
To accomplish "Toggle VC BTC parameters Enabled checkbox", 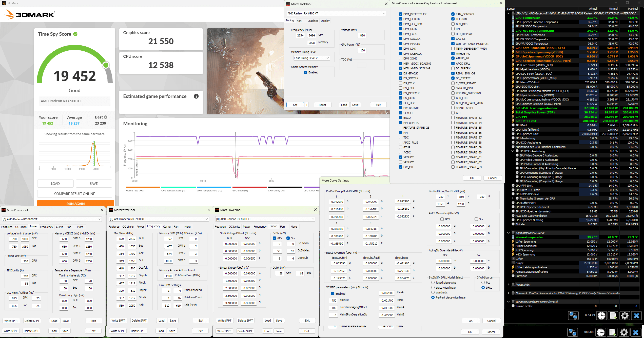I will click(333, 294).
